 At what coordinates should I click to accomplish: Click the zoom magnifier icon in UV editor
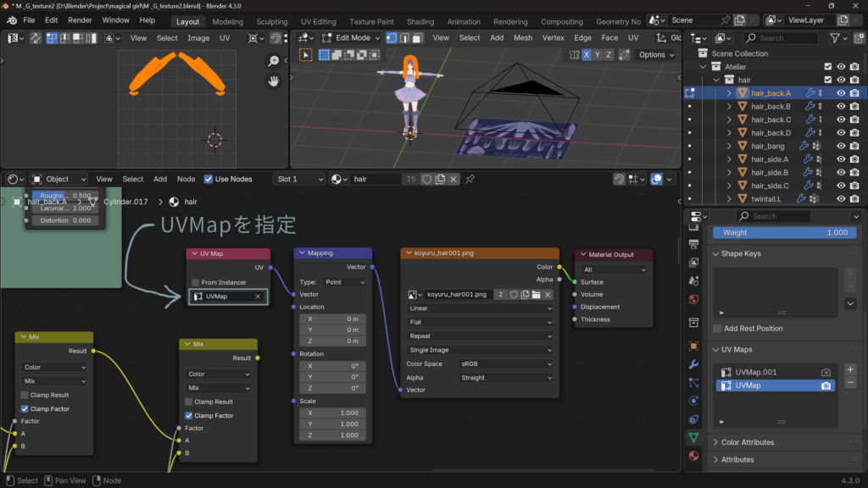click(x=273, y=61)
